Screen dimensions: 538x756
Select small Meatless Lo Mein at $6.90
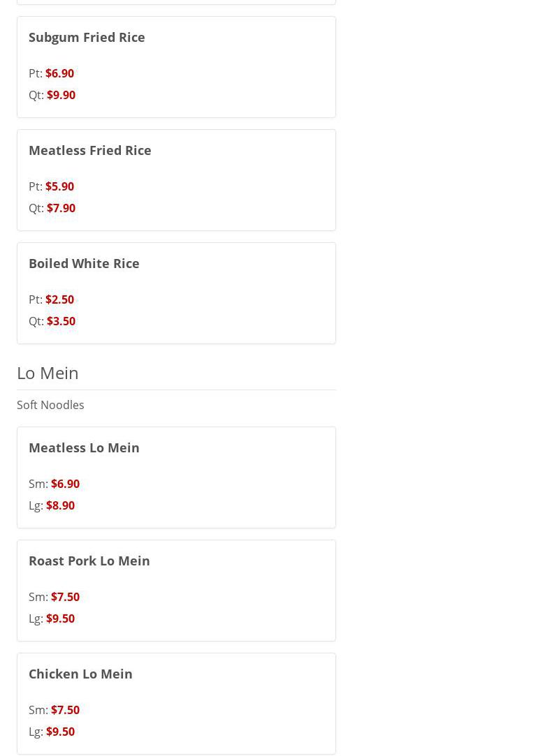pyautogui.click(x=65, y=484)
